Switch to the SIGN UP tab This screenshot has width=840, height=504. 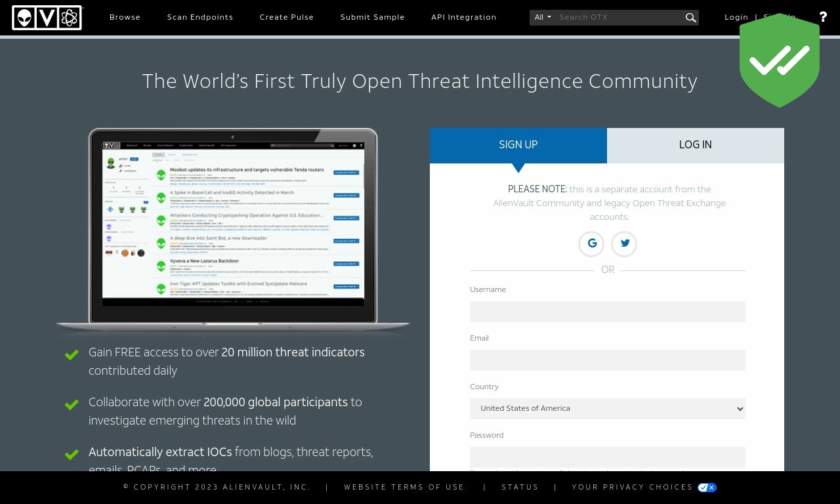click(518, 145)
